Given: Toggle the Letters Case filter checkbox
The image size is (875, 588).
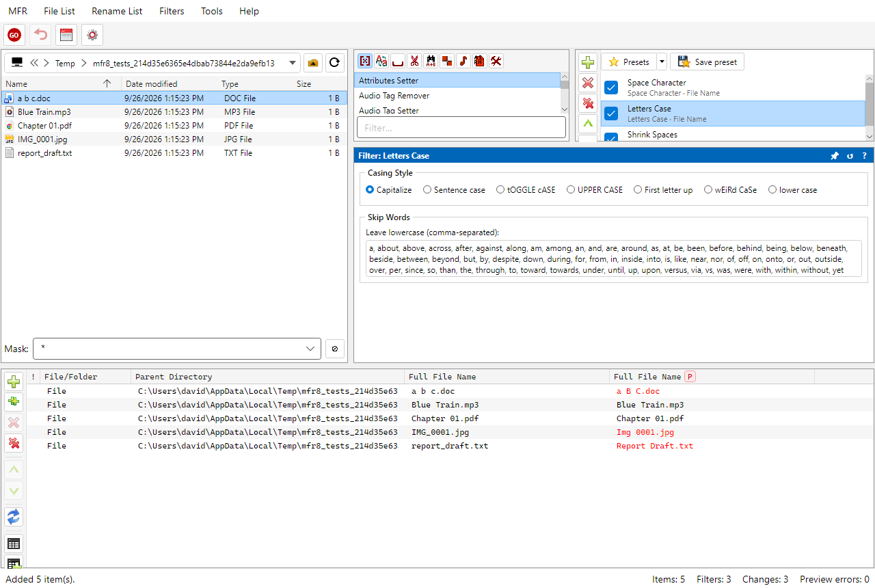Looking at the screenshot, I should (612, 113).
